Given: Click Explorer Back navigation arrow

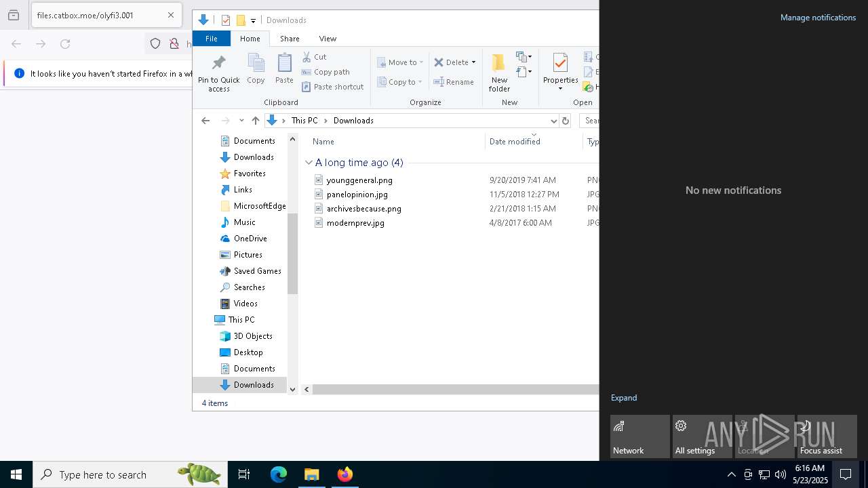Looking at the screenshot, I should [x=205, y=121].
